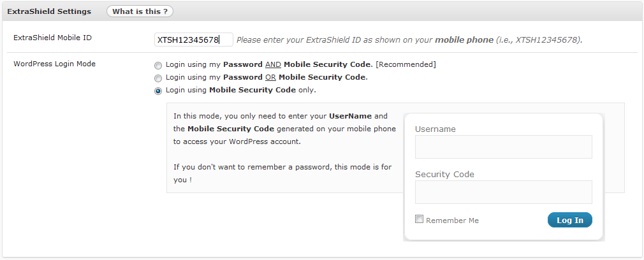
Task: Tick the Remember Me checkbox
Action: click(419, 219)
